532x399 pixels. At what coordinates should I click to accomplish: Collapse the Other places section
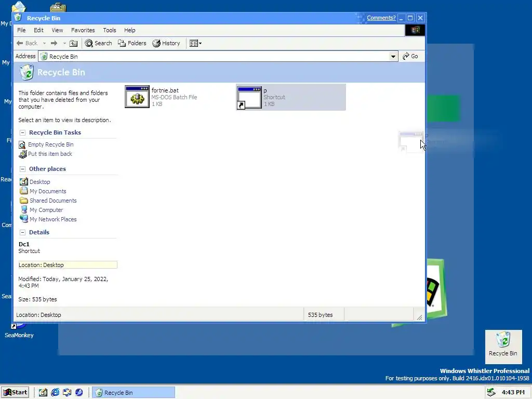(22, 169)
